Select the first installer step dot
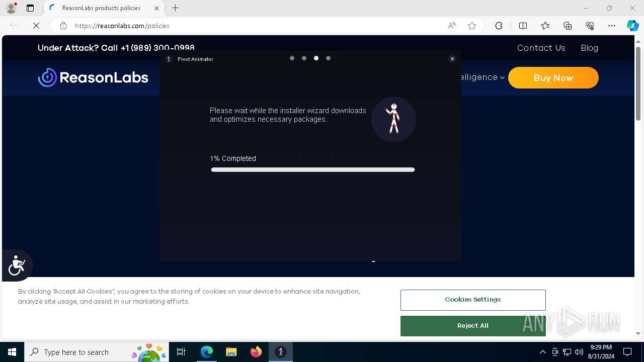This screenshot has width=644, height=362. click(292, 58)
